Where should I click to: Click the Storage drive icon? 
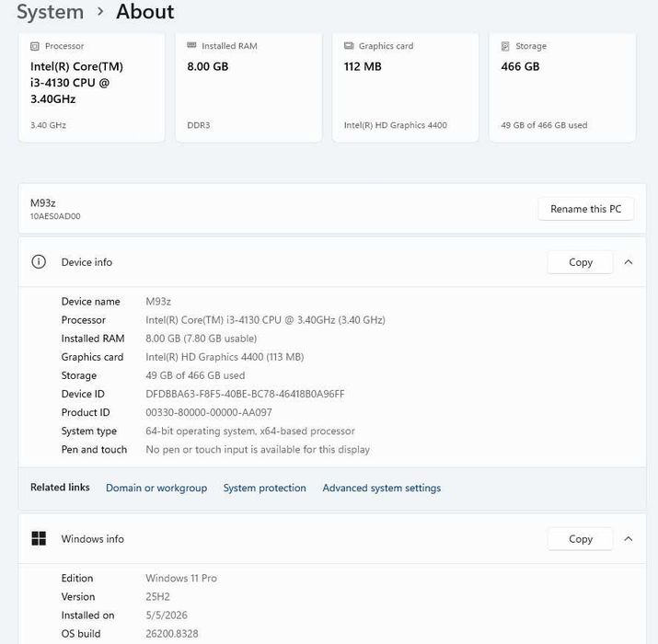click(505, 46)
